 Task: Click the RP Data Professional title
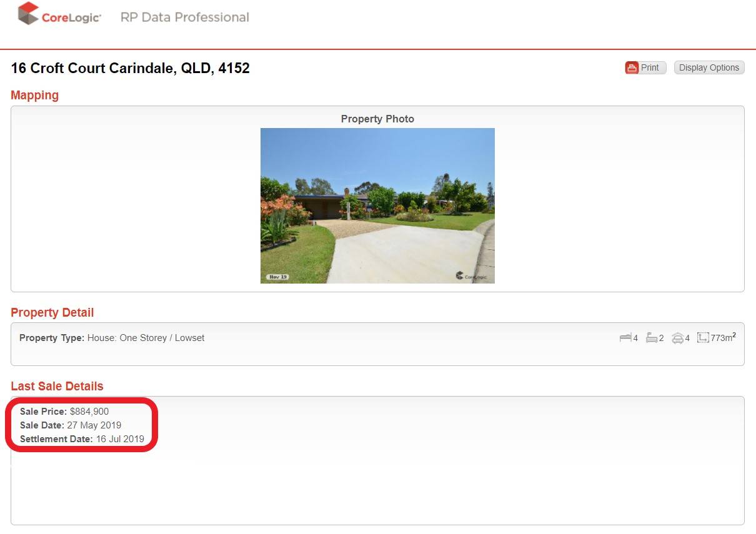(x=185, y=17)
